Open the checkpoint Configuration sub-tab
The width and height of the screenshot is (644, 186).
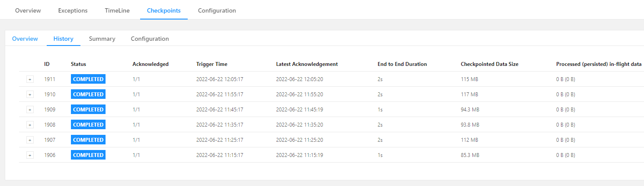point(150,39)
